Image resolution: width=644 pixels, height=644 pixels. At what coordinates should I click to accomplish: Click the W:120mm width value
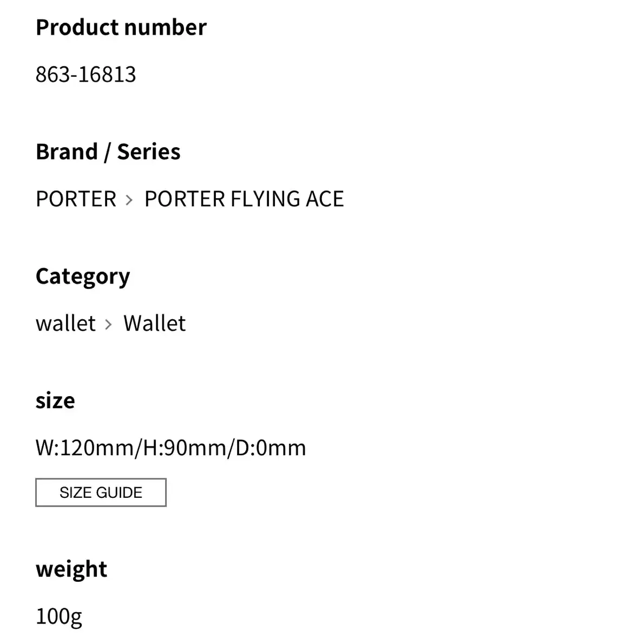(84, 447)
